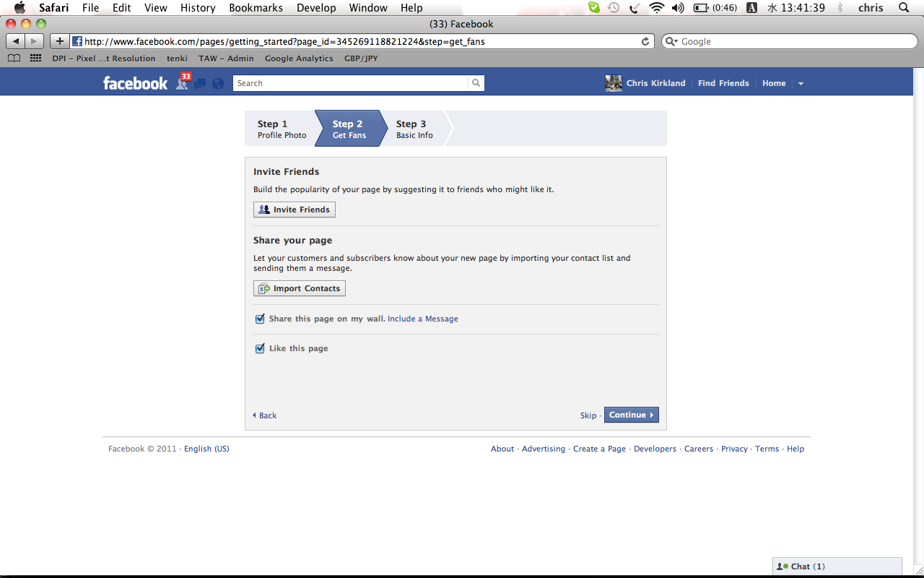Click the Invite Friends button
Viewport: 924px width, 578px height.
point(295,210)
